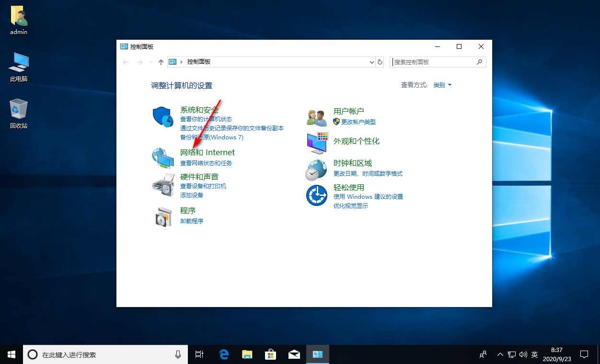Click the 卸载程序 link
The image size is (600, 364).
(x=192, y=221)
